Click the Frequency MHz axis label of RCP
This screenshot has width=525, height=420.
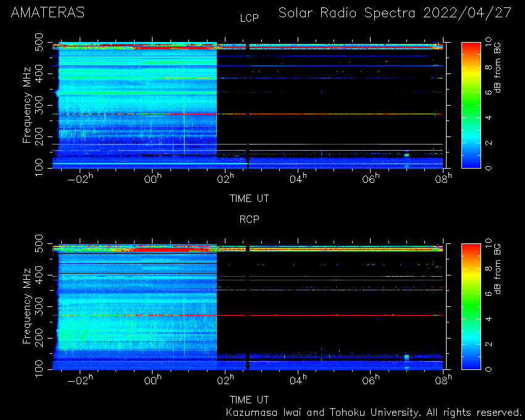pyautogui.click(x=27, y=306)
